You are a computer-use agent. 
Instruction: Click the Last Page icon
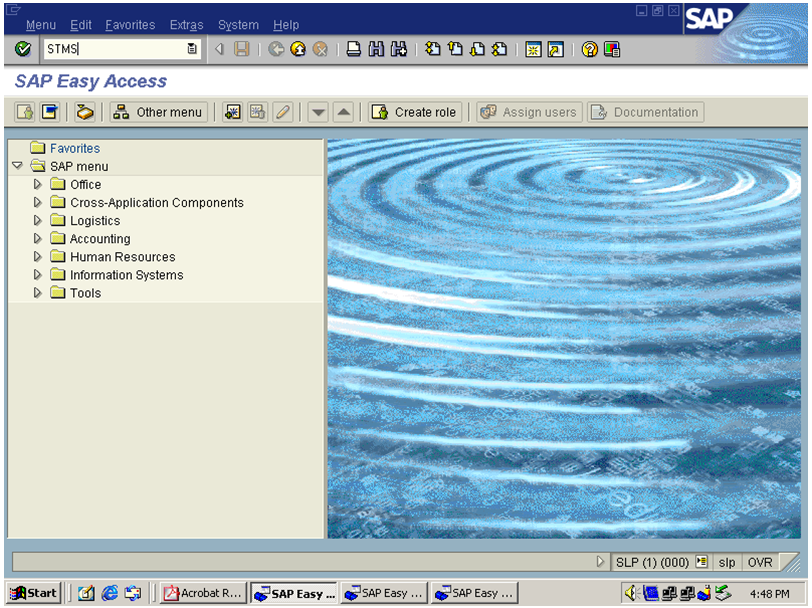point(500,49)
